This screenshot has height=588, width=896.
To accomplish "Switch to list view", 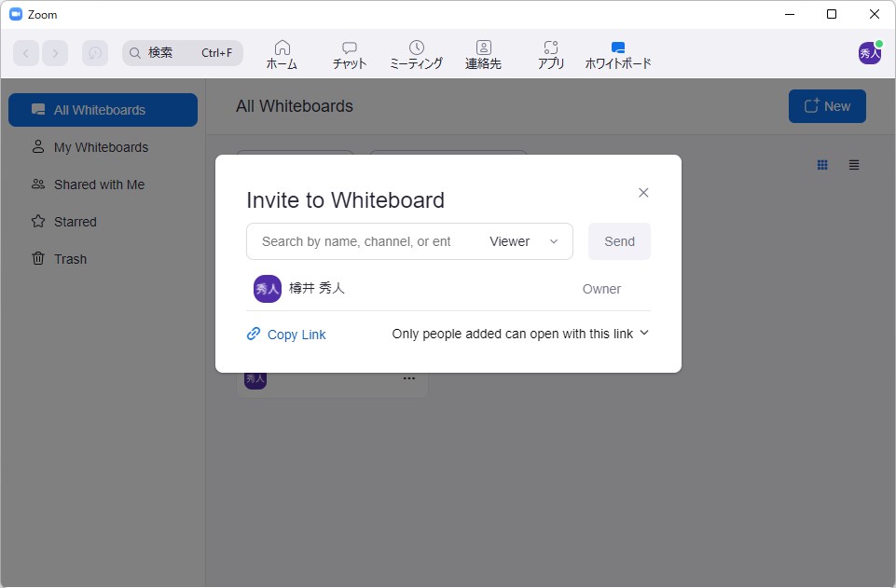I will tap(854, 165).
